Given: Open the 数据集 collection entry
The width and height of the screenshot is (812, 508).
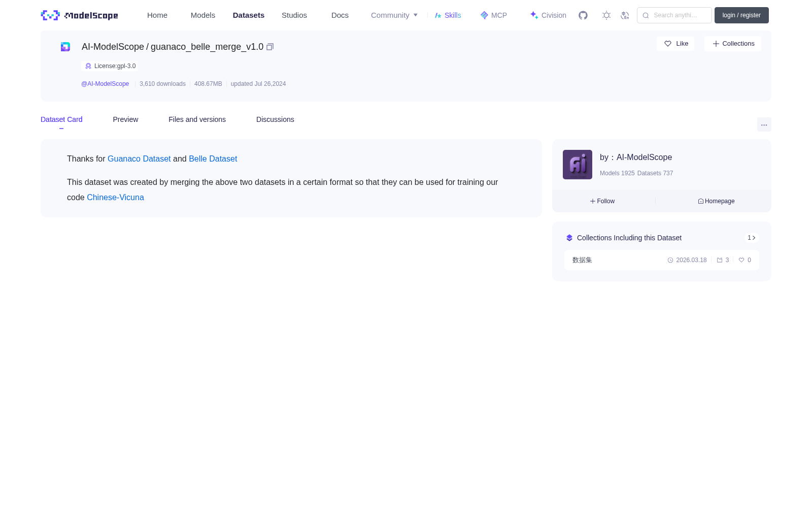Looking at the screenshot, I should click(x=662, y=260).
